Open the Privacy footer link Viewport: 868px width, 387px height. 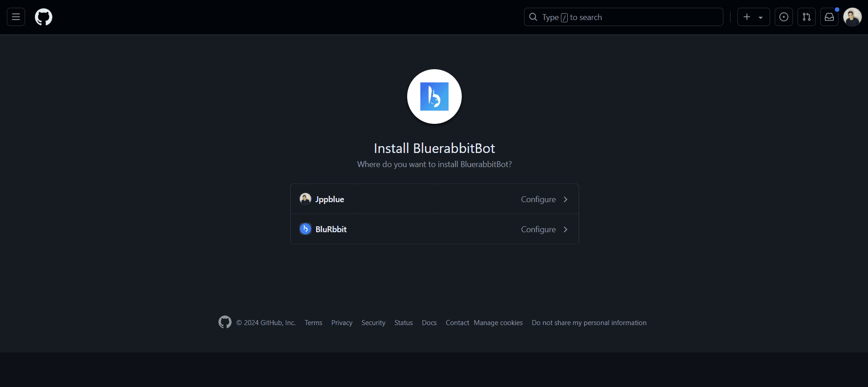tap(342, 323)
